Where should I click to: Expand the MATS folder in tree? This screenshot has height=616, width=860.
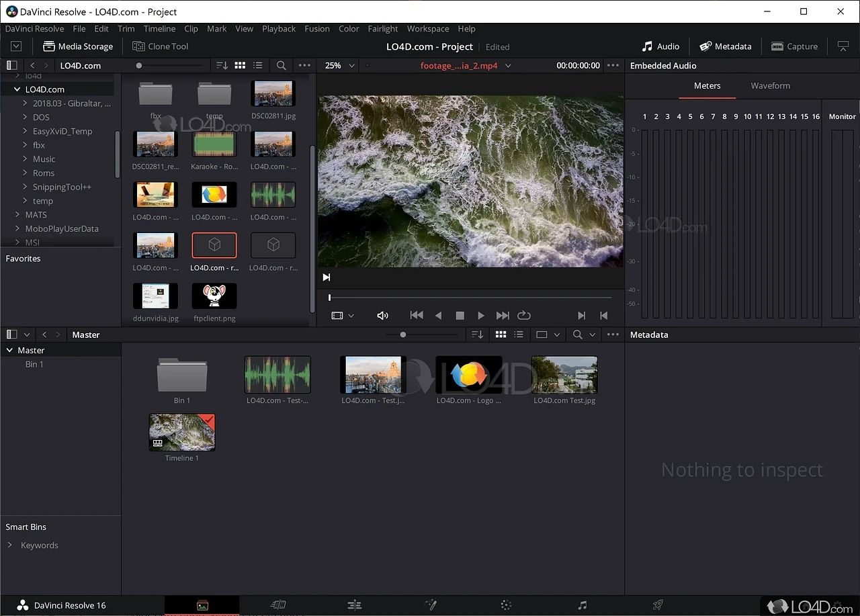point(18,215)
